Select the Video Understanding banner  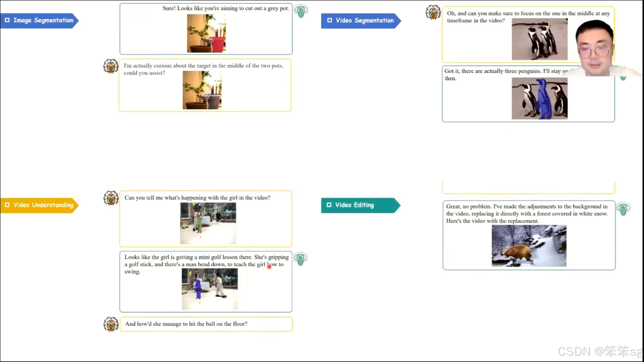coord(40,205)
